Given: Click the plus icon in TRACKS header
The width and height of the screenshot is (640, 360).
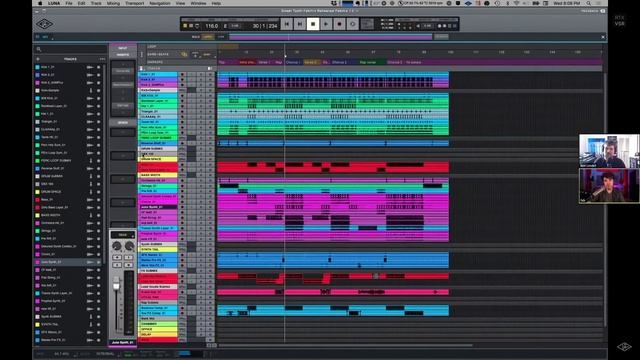Looking at the screenshot, I should (x=38, y=59).
